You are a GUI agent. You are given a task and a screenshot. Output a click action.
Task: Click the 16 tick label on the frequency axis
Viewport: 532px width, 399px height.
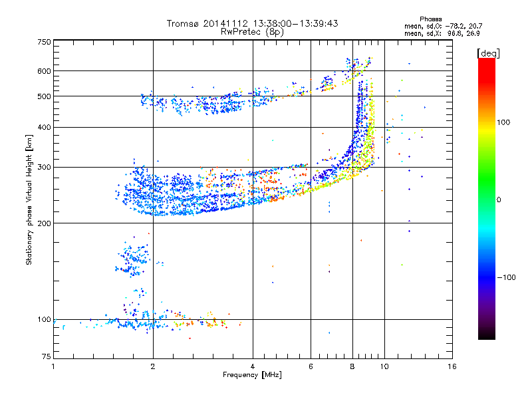tap(452, 366)
